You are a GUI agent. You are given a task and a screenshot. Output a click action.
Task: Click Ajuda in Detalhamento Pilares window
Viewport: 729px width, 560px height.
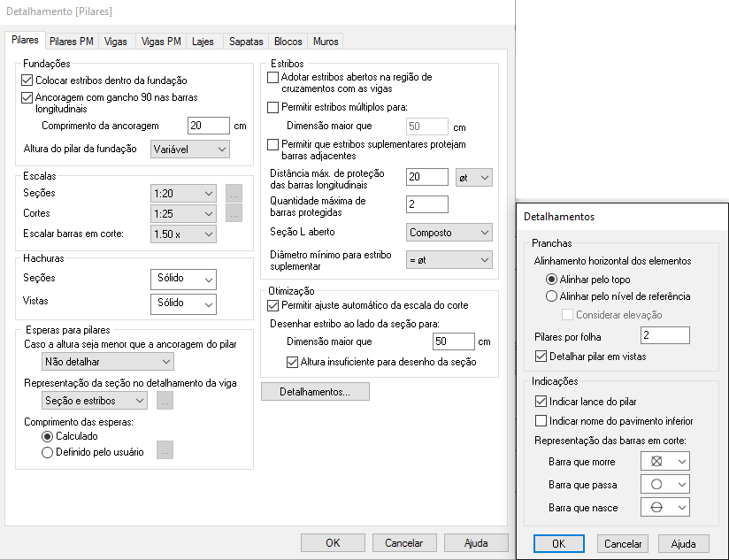pyautogui.click(x=476, y=543)
